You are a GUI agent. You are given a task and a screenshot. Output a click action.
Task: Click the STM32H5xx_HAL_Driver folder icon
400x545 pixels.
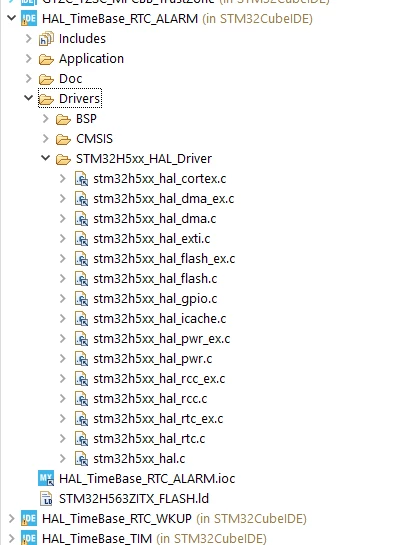point(63,159)
